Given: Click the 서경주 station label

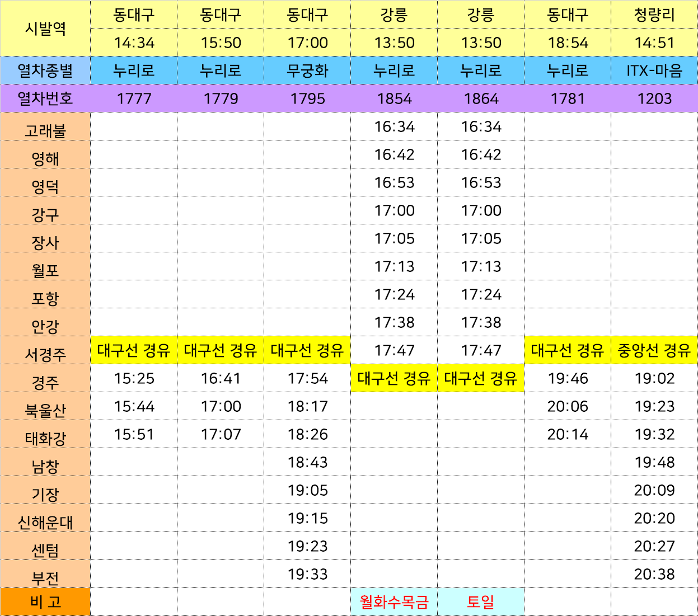Looking at the screenshot, I should pos(45,350).
